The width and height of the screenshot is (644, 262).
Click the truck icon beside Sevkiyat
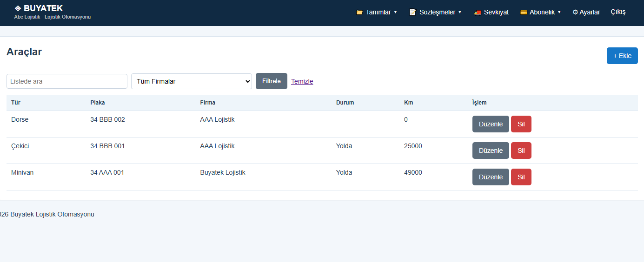point(477,13)
